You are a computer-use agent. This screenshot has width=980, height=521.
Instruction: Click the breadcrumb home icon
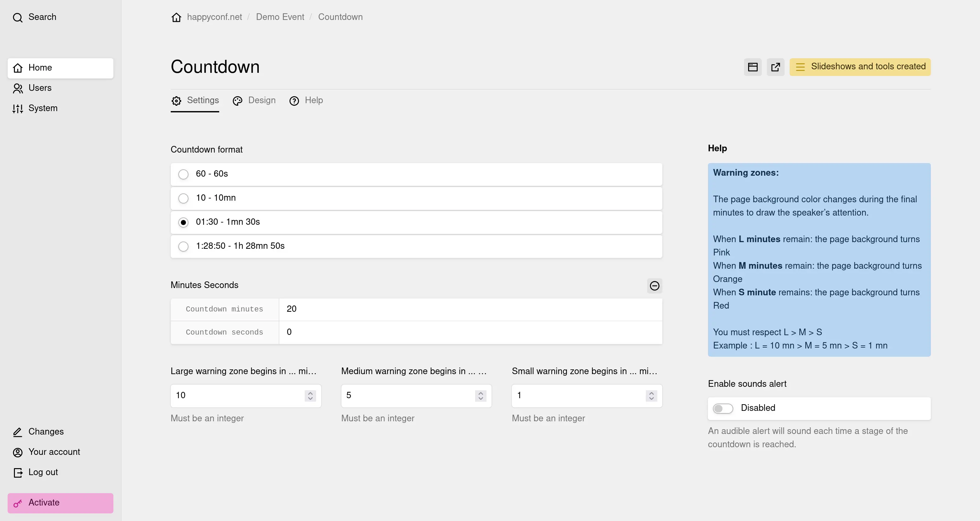(x=176, y=17)
